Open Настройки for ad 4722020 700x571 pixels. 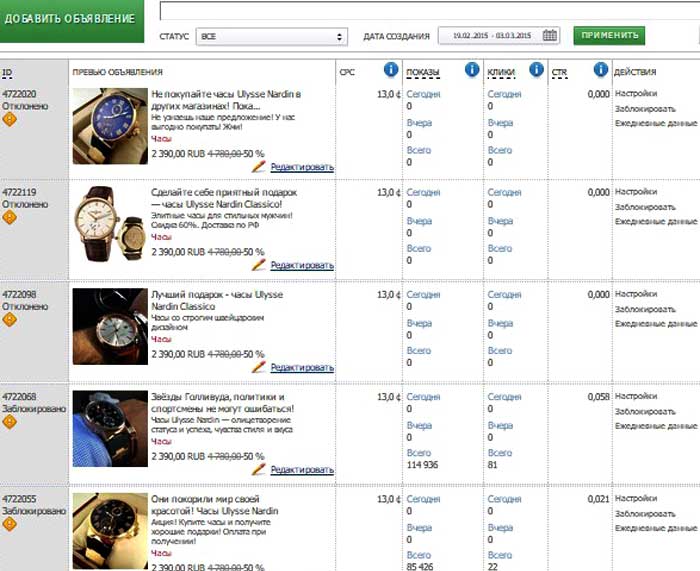(636, 93)
